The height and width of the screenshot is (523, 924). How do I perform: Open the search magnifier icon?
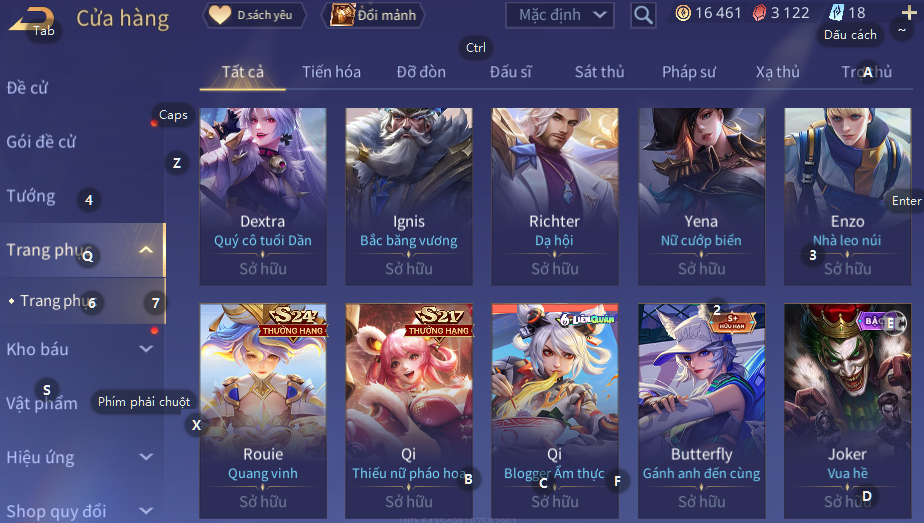(x=643, y=15)
